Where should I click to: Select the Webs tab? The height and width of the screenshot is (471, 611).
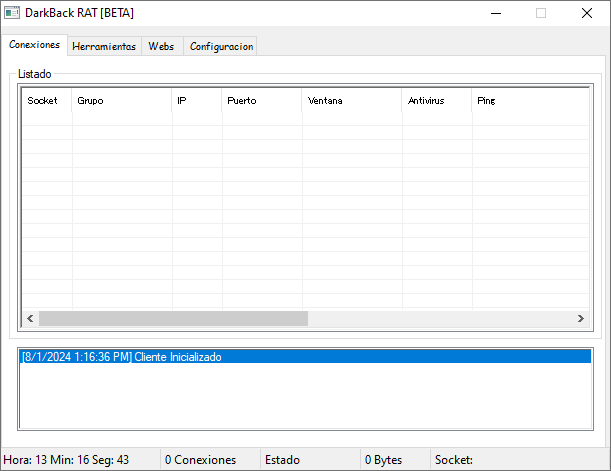pos(161,47)
